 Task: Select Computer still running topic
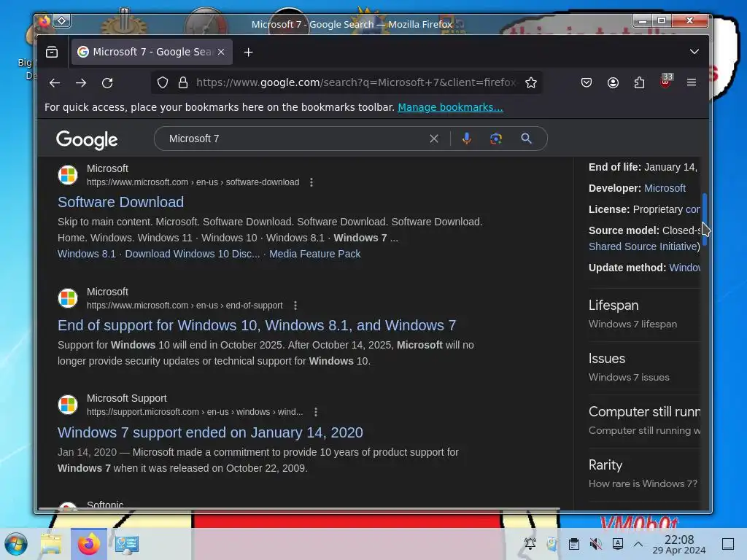tap(644, 421)
